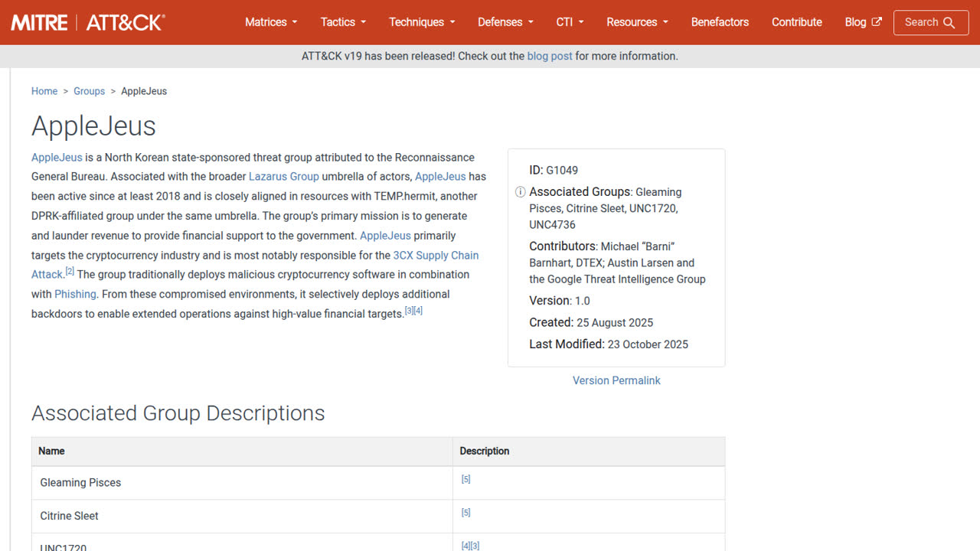980x551 pixels.
Task: Open the Version Permalink link
Action: [616, 380]
